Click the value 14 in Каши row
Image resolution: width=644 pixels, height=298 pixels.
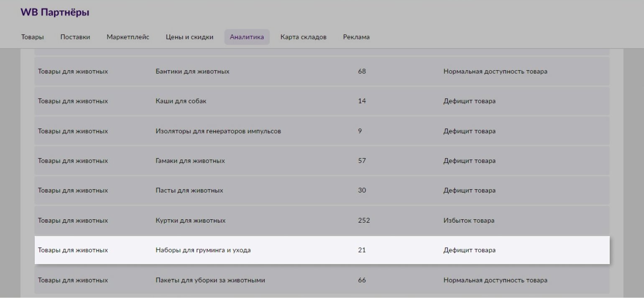tap(362, 101)
